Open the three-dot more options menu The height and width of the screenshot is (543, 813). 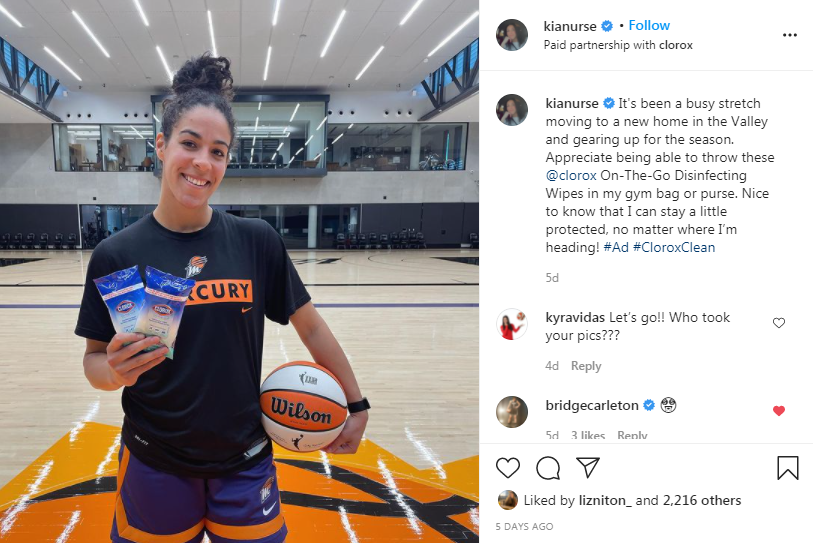pos(789,35)
